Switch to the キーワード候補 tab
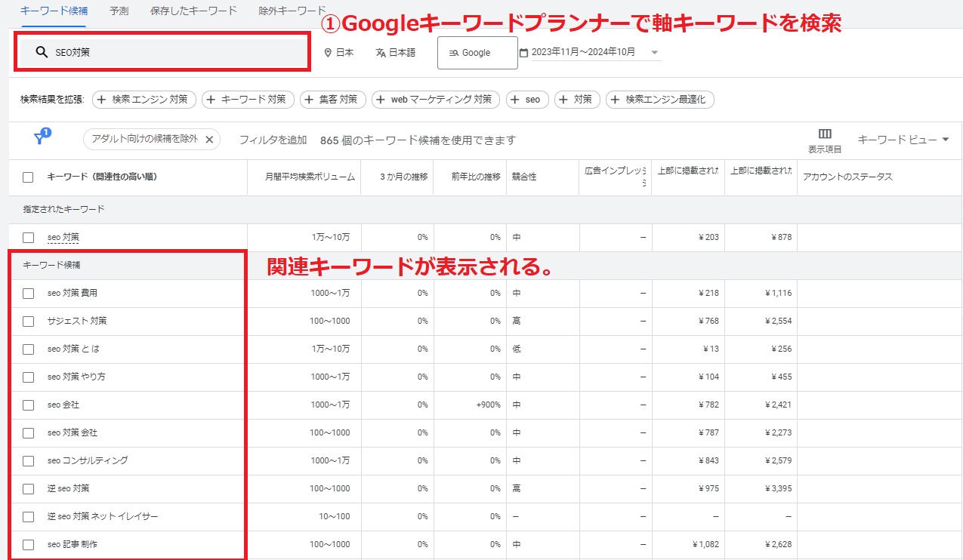Image resolution: width=963 pixels, height=560 pixels. tap(54, 11)
